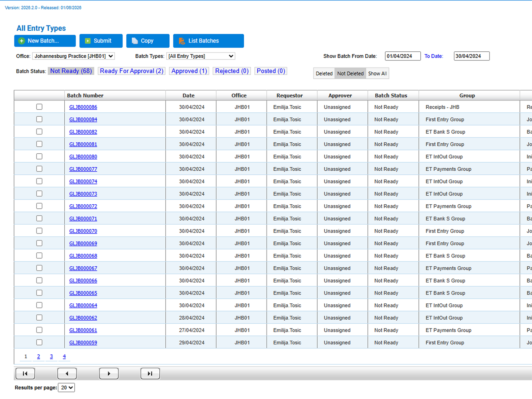Viewport: 532px width, 399px height.
Task: Open batch link GLJB000070
Action: tap(83, 231)
